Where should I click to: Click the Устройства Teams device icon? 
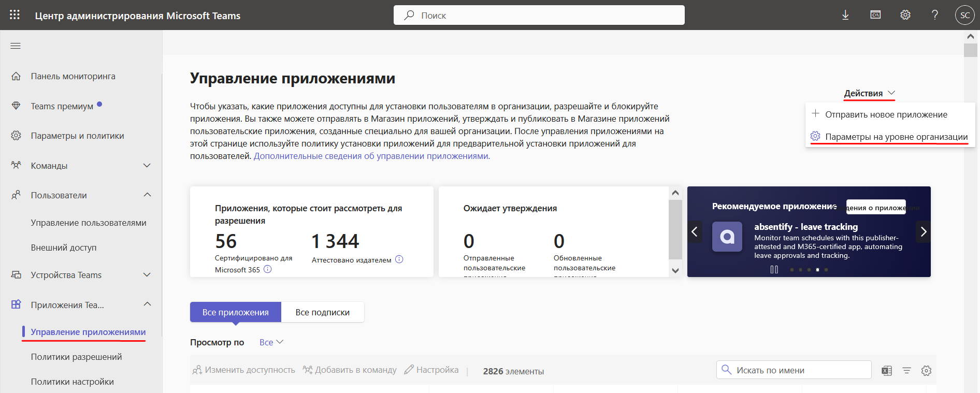(16, 275)
